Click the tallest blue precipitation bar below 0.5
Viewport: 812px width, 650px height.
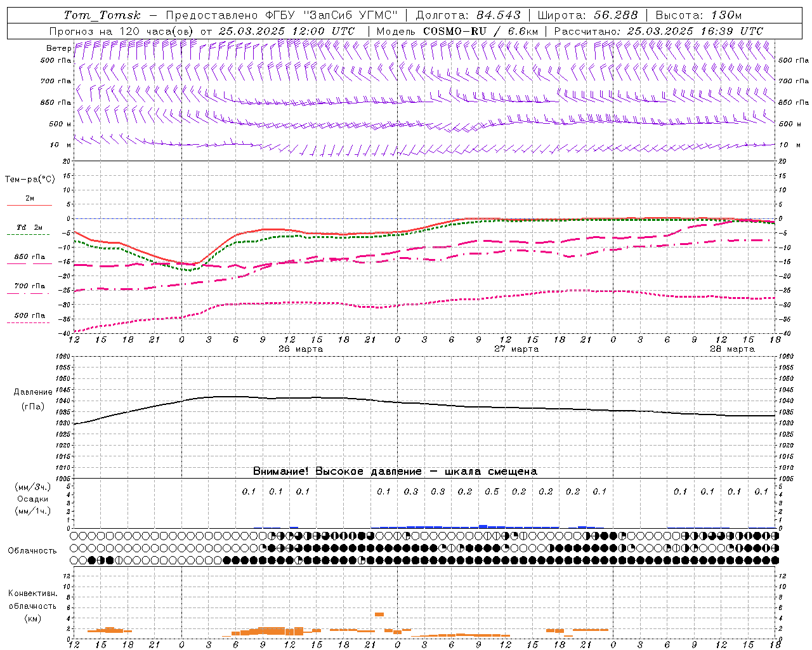coord(483,526)
